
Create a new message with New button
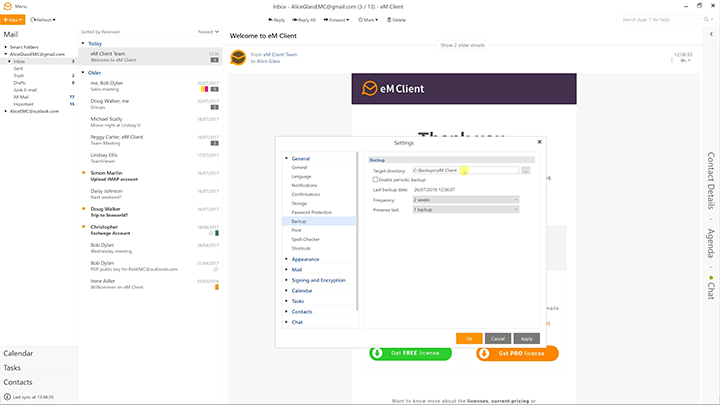[10, 20]
